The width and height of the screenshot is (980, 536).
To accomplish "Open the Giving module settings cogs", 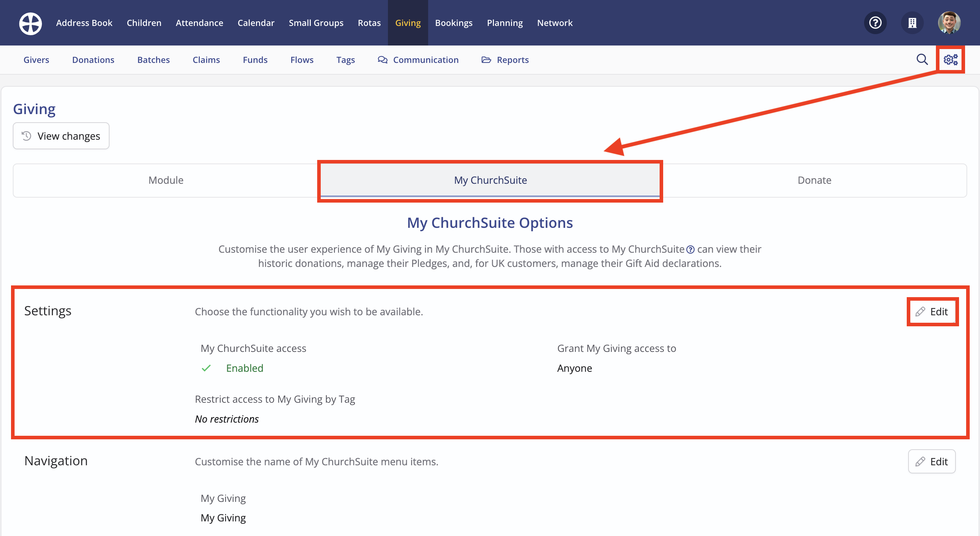I will pos(951,59).
